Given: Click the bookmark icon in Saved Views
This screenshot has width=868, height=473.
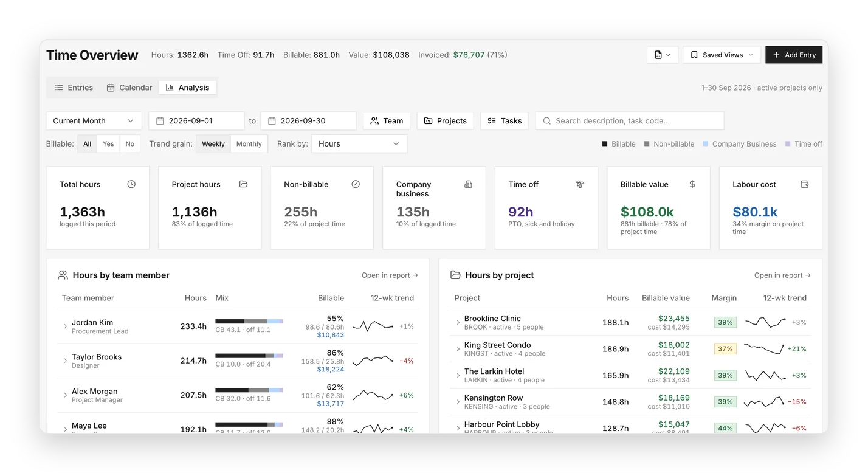Looking at the screenshot, I should 694,55.
